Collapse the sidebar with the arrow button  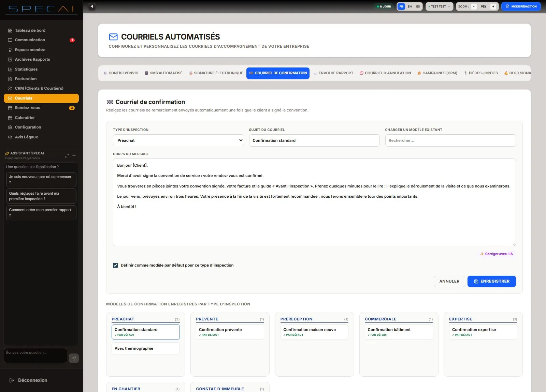pyautogui.click(x=91, y=6)
